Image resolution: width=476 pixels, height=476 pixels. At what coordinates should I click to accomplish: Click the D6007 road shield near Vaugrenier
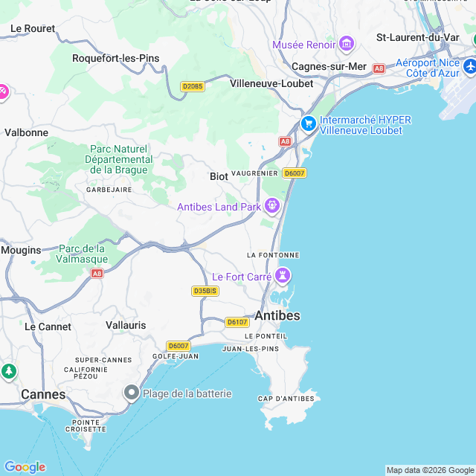295,173
